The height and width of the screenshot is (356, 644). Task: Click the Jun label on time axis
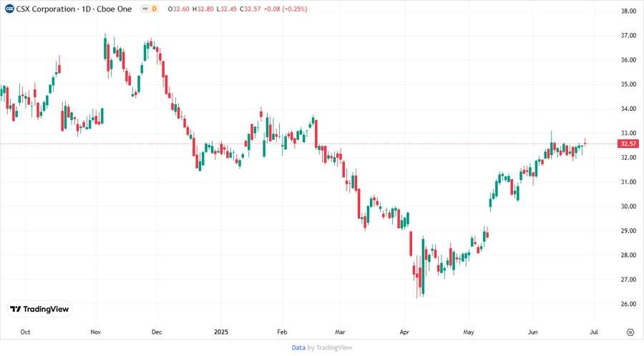pos(532,332)
